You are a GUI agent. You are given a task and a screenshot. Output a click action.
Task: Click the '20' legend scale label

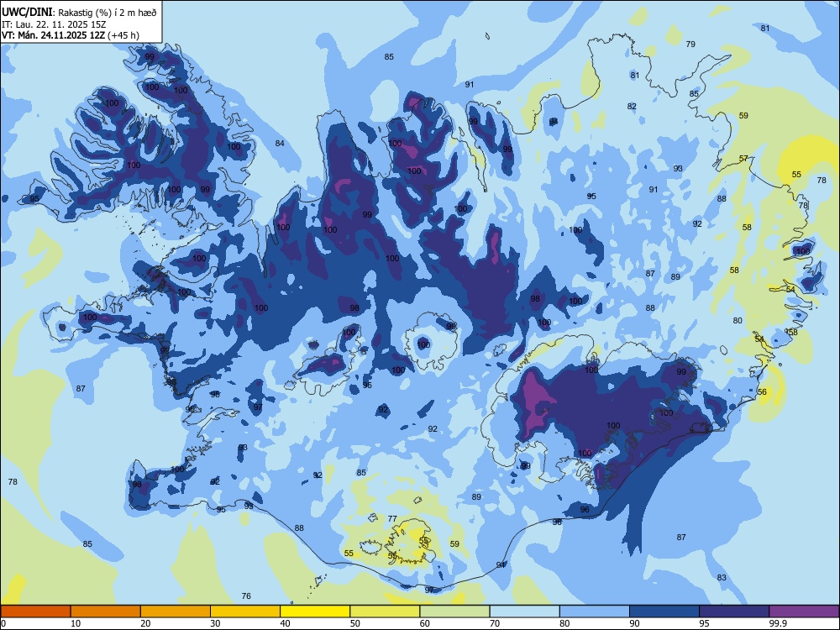pos(145,623)
